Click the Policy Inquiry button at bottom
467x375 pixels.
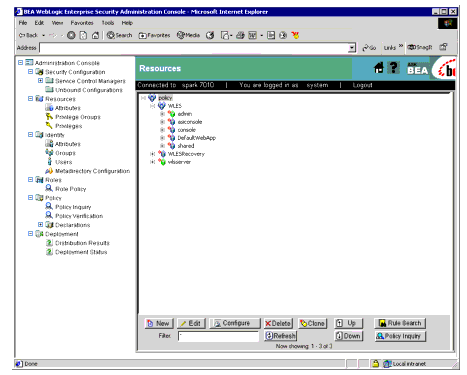pos(400,336)
